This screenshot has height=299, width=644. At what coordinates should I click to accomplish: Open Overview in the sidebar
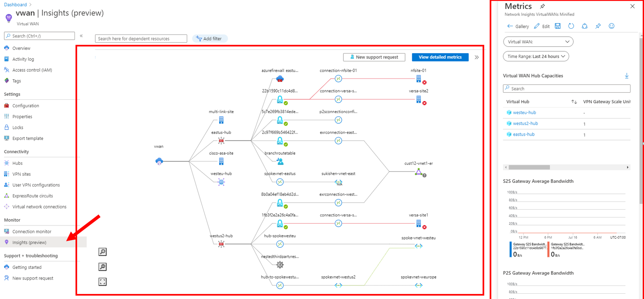pyautogui.click(x=21, y=48)
